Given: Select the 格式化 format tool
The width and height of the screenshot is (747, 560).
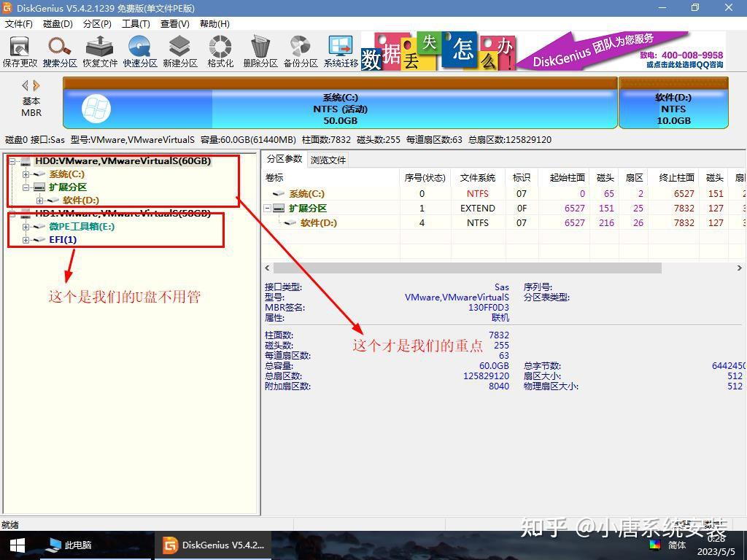Looking at the screenshot, I should [x=220, y=52].
